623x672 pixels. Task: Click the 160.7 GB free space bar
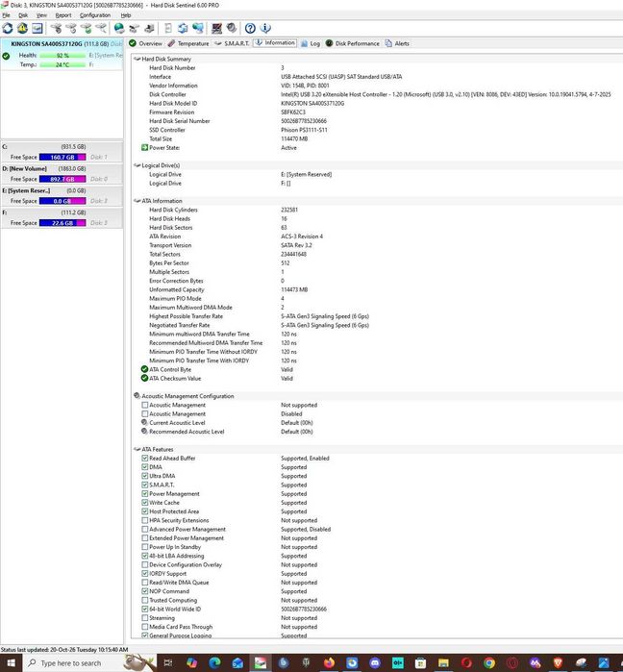tap(62, 157)
